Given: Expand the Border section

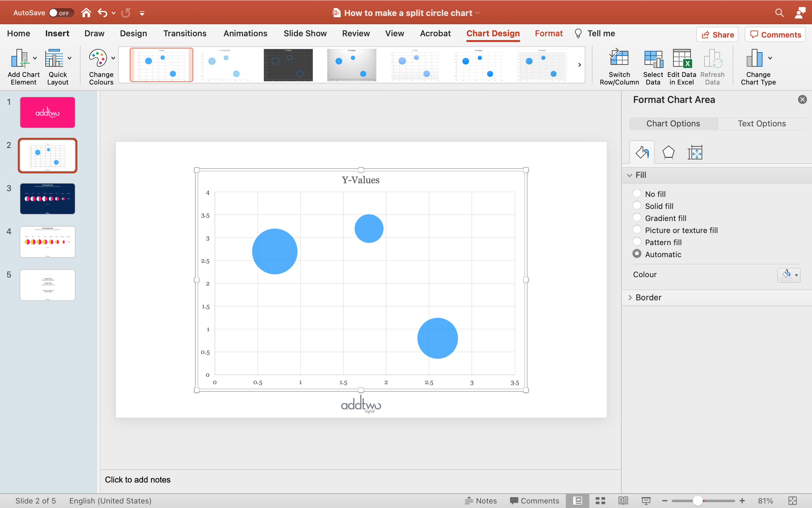Looking at the screenshot, I should pos(648,297).
